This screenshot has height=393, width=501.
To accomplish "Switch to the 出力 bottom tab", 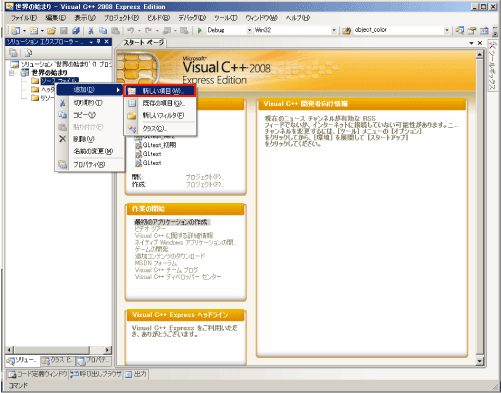I will pyautogui.click(x=136, y=374).
